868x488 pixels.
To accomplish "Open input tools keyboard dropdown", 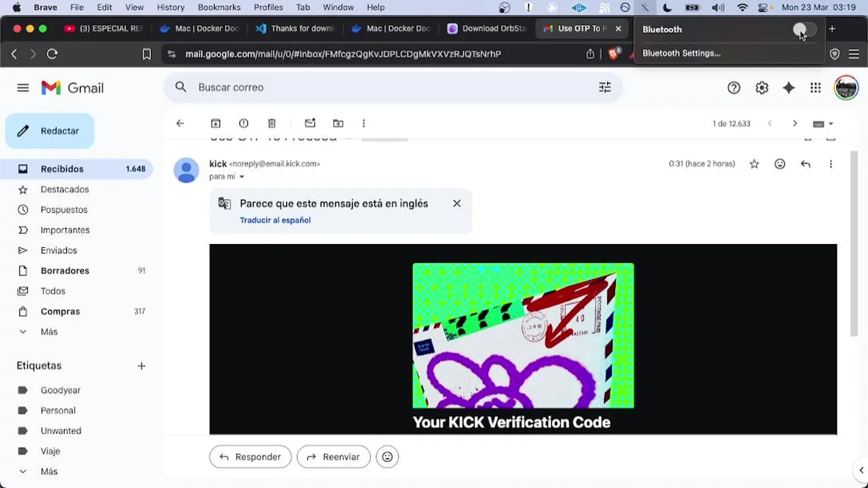I will pos(823,124).
